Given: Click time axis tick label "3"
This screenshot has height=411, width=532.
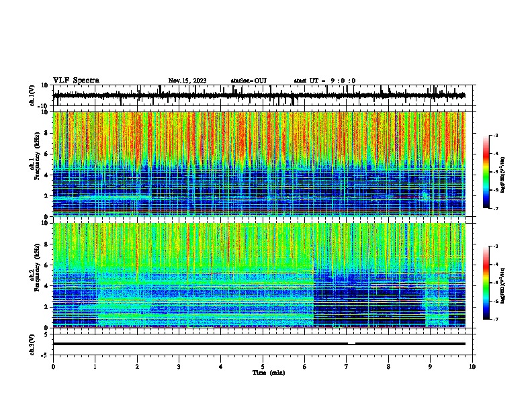Looking at the screenshot, I should point(179,367).
